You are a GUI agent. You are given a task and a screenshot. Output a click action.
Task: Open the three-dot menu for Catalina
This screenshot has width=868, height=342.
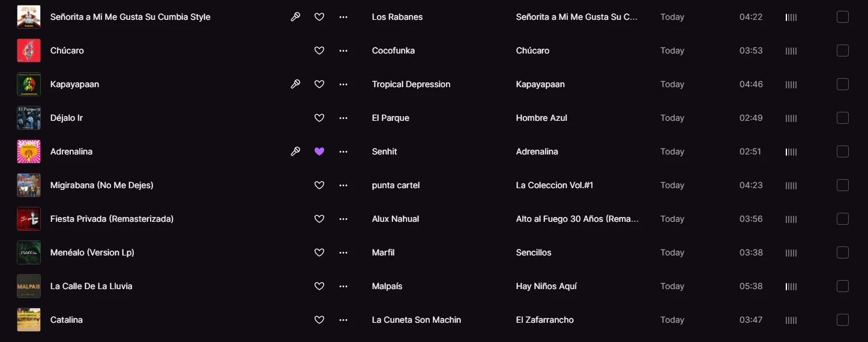pos(343,320)
